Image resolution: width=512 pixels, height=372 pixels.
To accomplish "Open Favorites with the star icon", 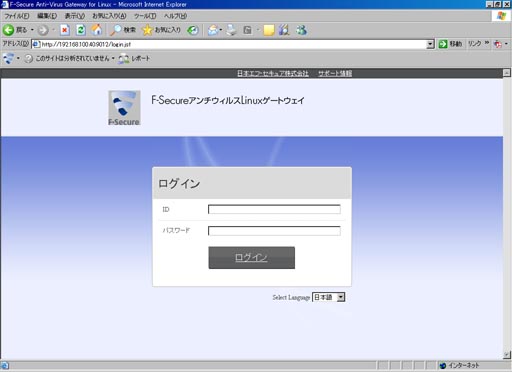I will click(x=147, y=30).
